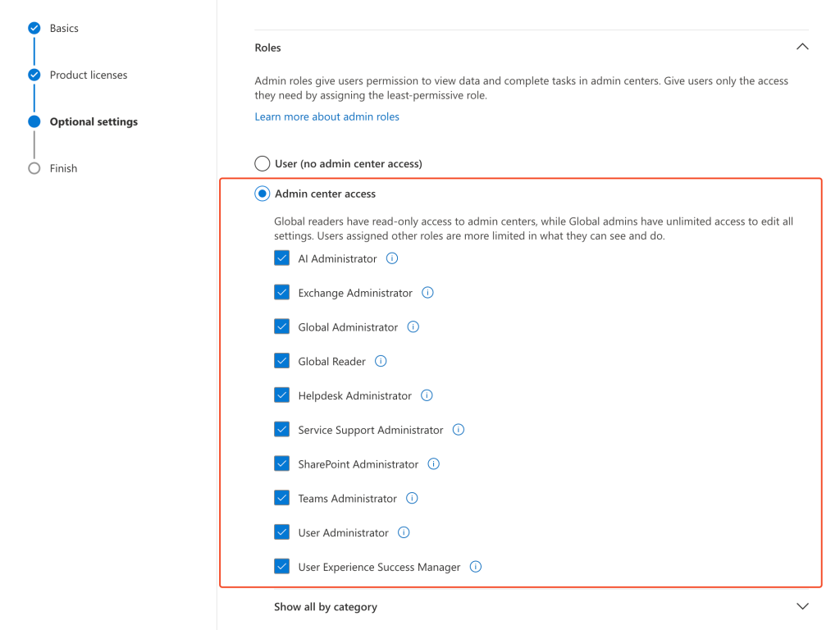
Task: Click Global Administrator info icon
Action: 413,326
